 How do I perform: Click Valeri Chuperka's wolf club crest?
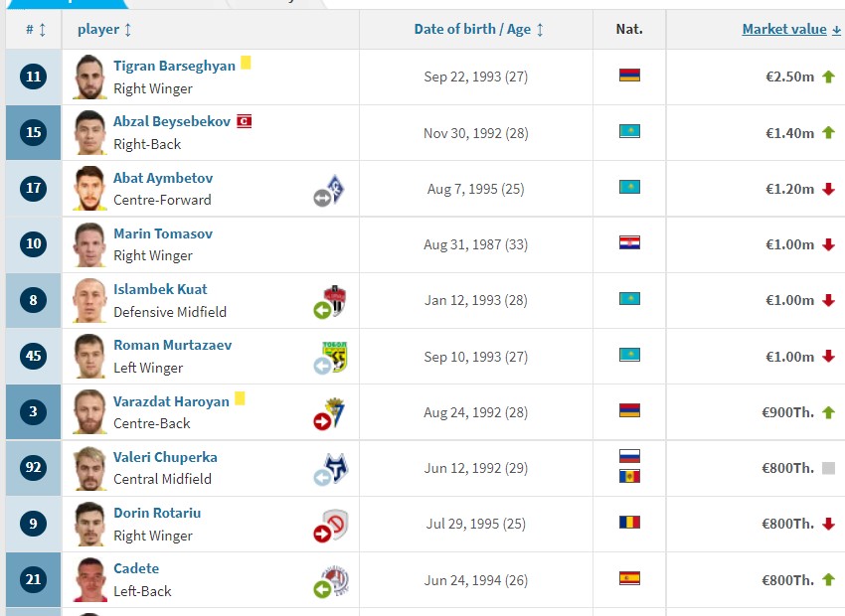[331, 469]
